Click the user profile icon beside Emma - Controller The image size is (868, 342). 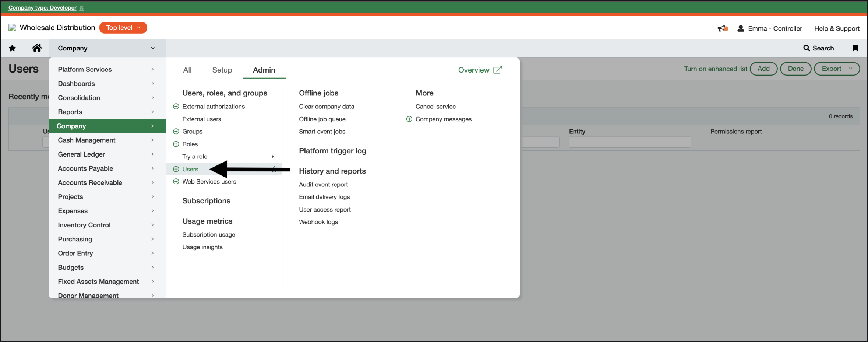click(740, 28)
